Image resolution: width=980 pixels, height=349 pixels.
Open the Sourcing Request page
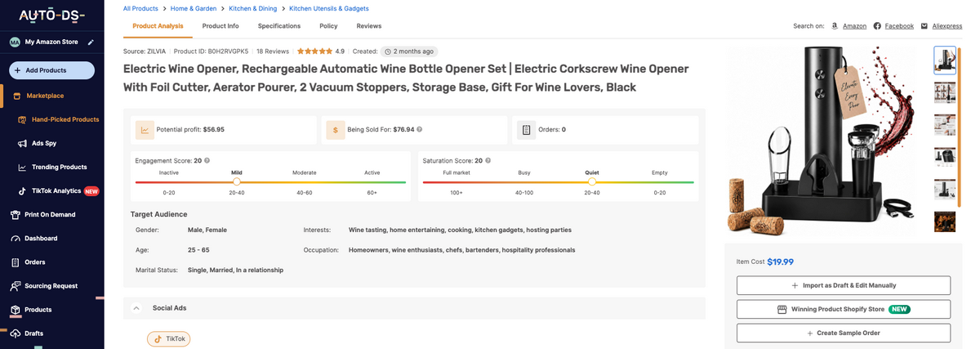pyautogui.click(x=51, y=286)
